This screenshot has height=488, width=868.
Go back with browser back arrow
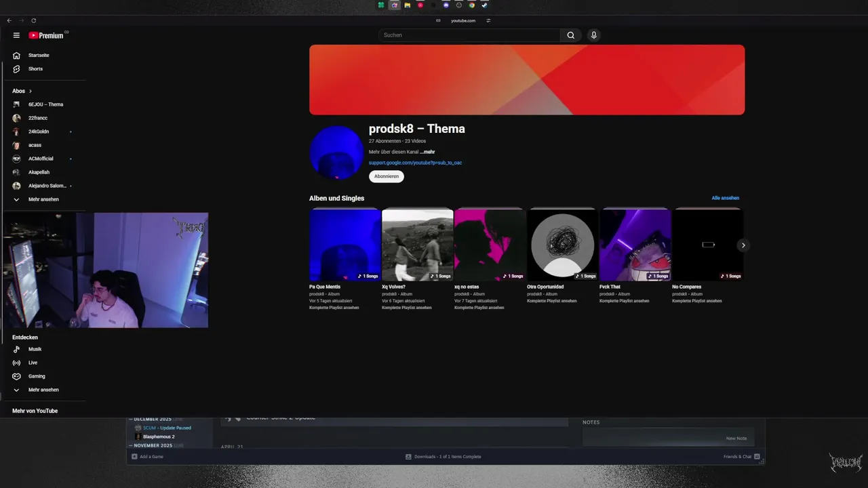point(9,20)
